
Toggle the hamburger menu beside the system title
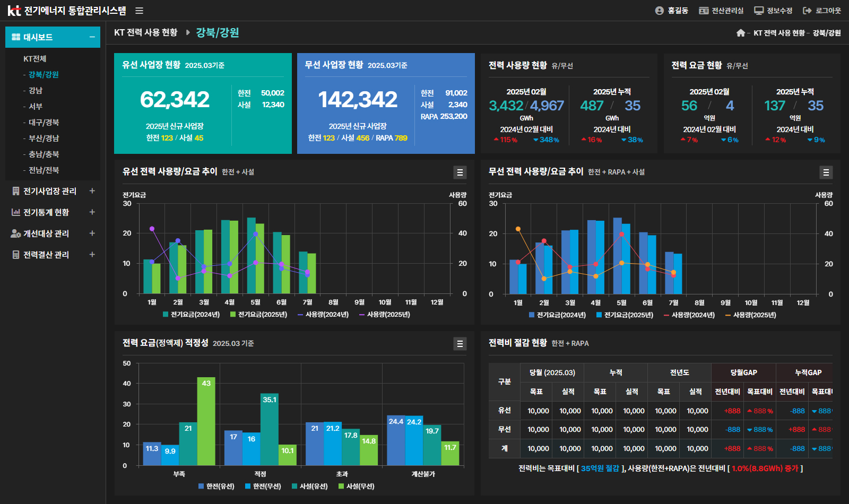coord(139,11)
